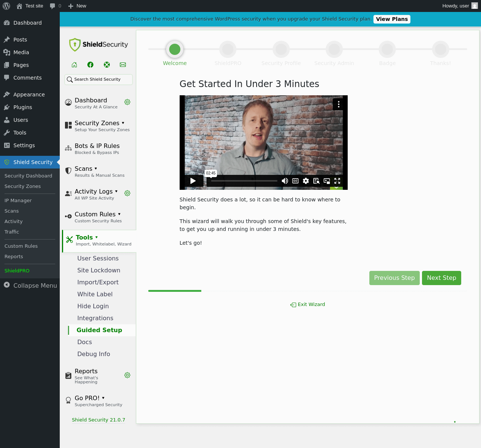Open Debug Info under Tools

coord(94,354)
